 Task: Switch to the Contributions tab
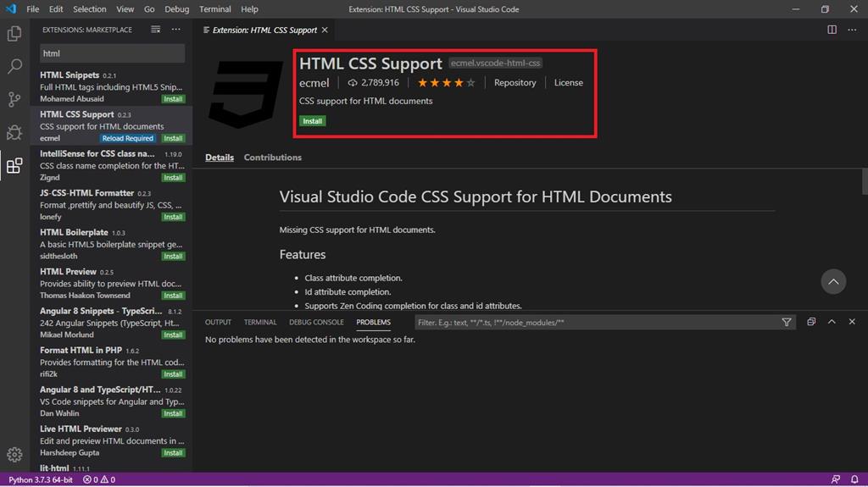(272, 158)
